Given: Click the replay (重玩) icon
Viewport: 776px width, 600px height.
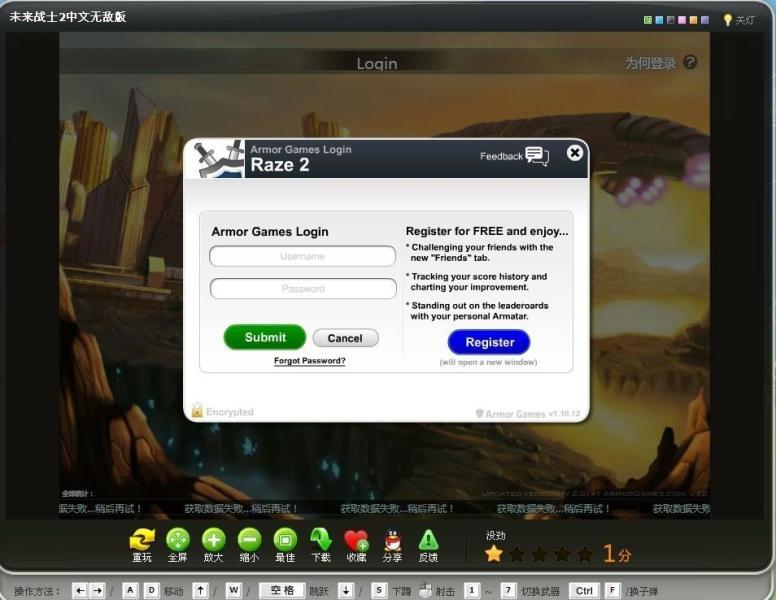Looking at the screenshot, I should [142, 540].
